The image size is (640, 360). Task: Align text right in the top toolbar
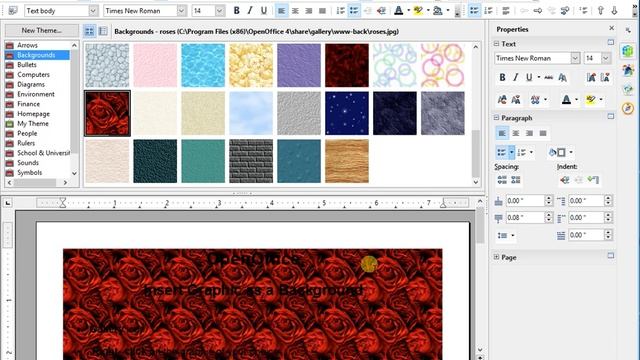(309, 11)
